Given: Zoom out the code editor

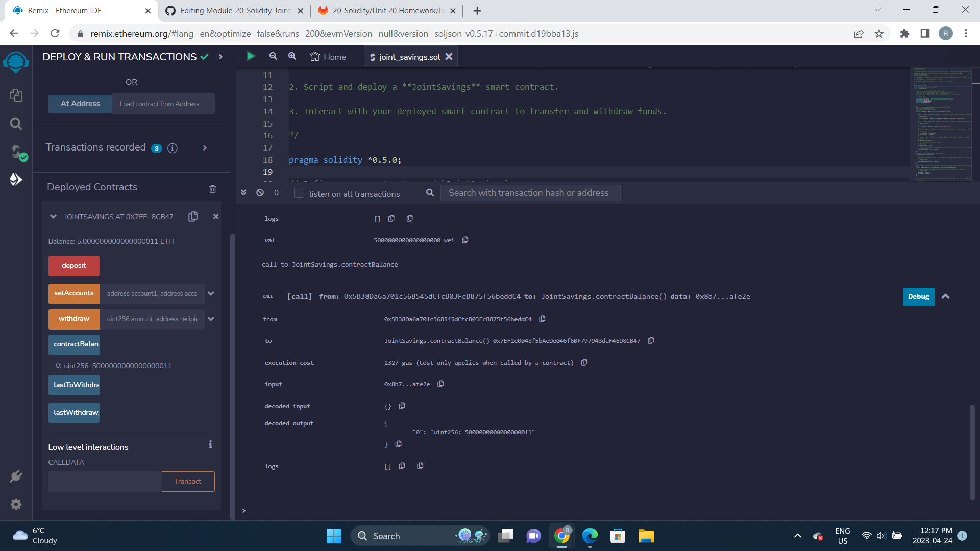Looking at the screenshot, I should 273,56.
